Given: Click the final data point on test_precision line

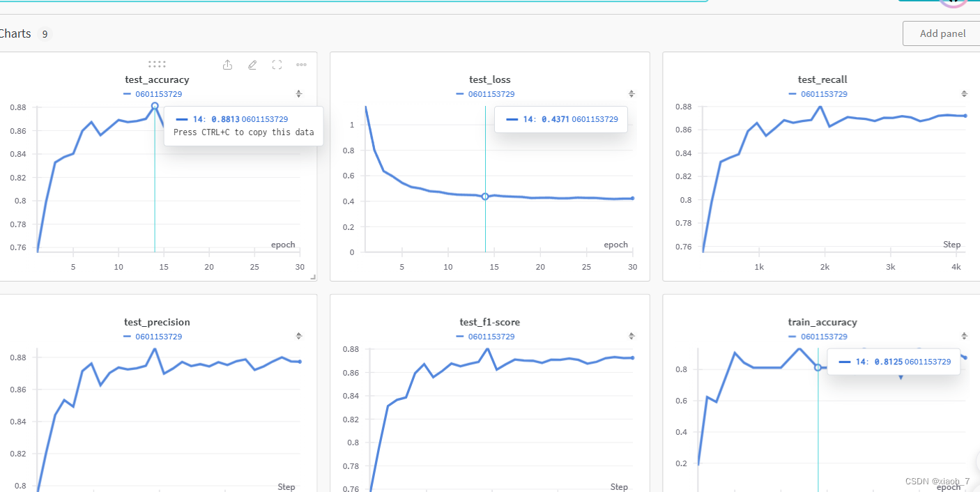Looking at the screenshot, I should tap(300, 362).
